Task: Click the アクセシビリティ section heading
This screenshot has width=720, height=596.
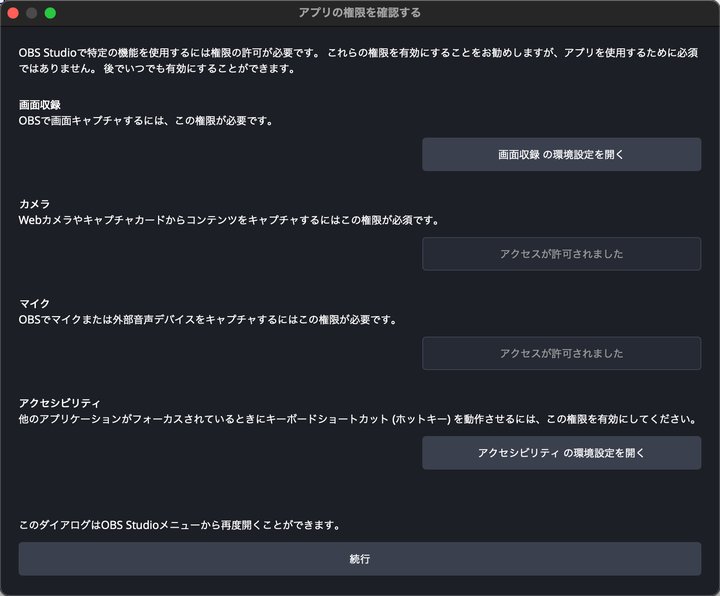Action: 59,402
